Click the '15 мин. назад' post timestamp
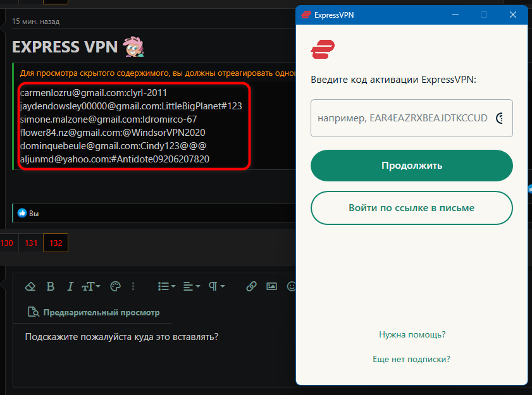The width and height of the screenshot is (532, 395). [35, 21]
